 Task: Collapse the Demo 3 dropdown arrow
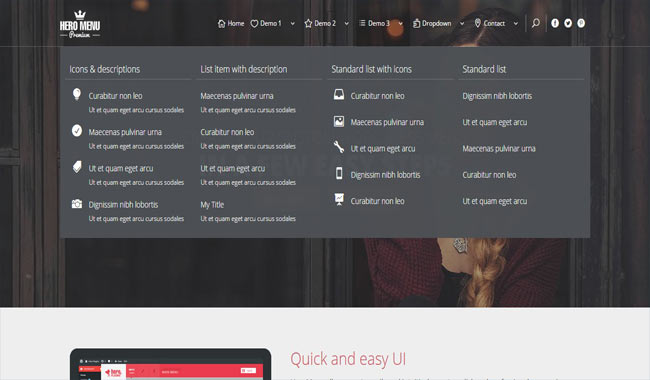tap(400, 24)
